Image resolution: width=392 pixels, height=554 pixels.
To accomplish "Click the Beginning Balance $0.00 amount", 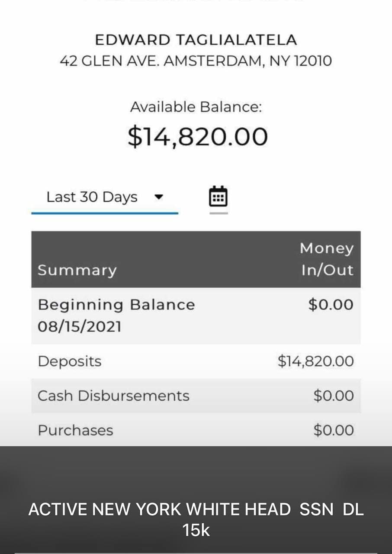I will pos(331,305).
